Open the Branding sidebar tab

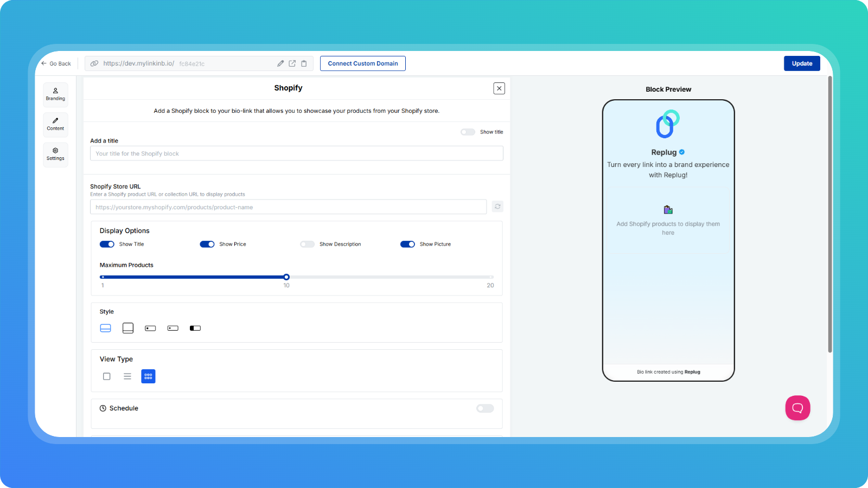[55, 94]
